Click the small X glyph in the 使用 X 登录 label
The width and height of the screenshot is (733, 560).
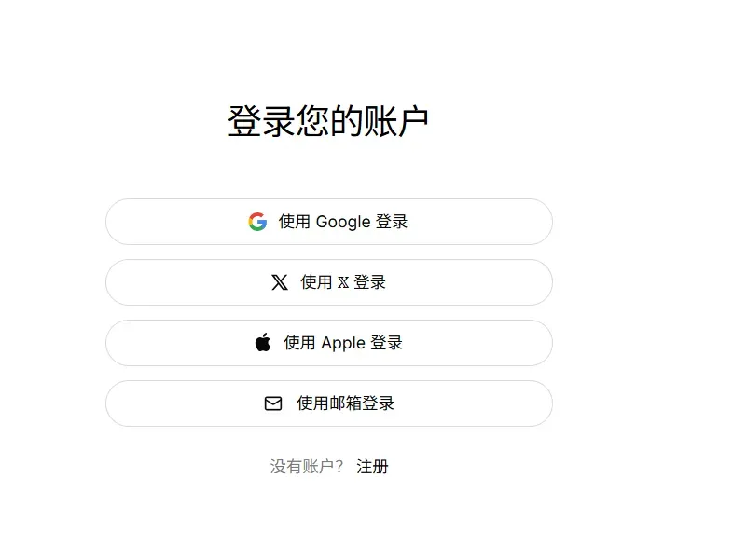343,282
